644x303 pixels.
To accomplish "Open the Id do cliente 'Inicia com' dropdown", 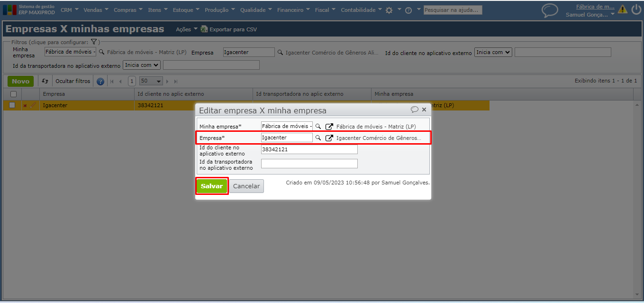I will pyautogui.click(x=493, y=52).
